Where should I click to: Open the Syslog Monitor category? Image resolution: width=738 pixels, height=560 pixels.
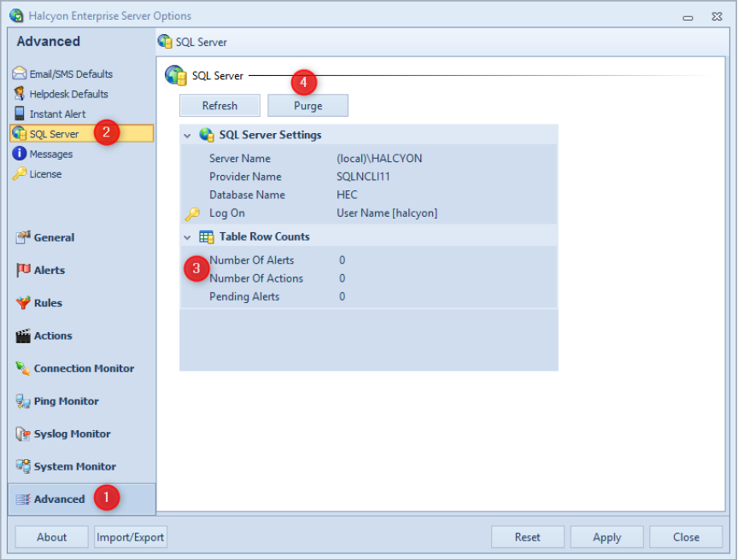(x=72, y=435)
